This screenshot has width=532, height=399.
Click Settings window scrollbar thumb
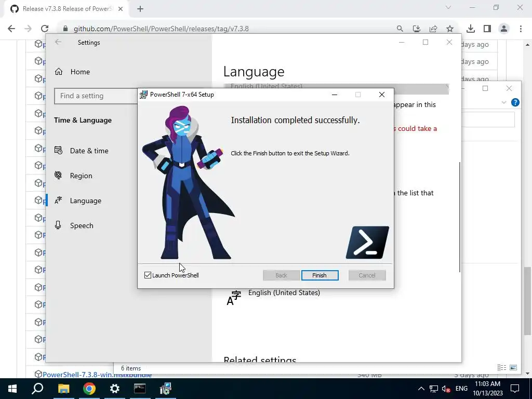(460, 217)
